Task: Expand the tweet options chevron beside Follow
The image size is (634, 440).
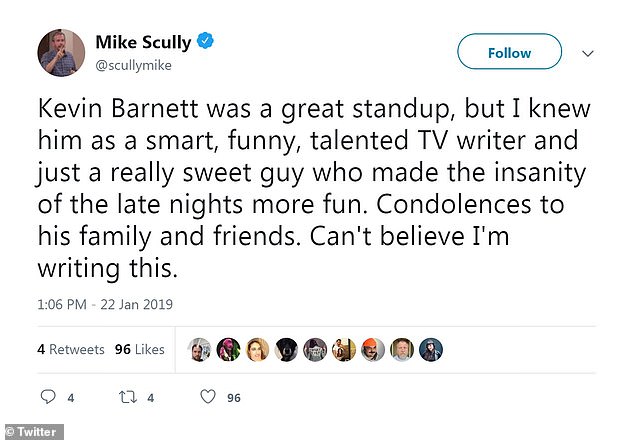Action: pos(588,53)
